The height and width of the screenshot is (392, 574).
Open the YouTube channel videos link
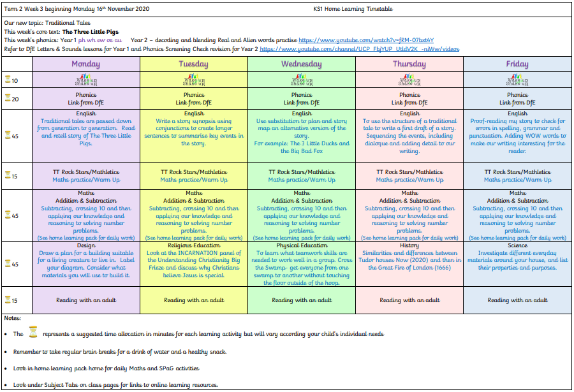tap(359, 48)
